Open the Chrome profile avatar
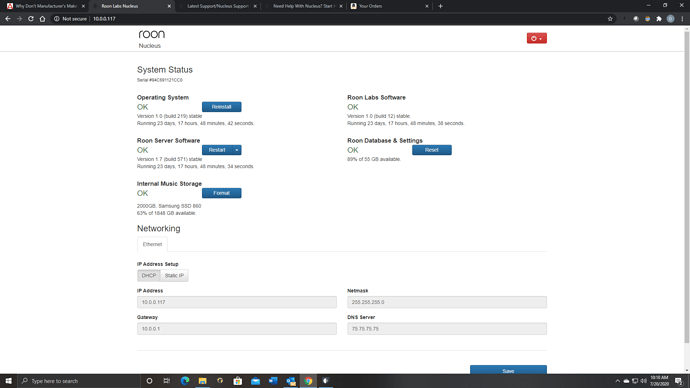The image size is (690, 388). pyautogui.click(x=670, y=19)
